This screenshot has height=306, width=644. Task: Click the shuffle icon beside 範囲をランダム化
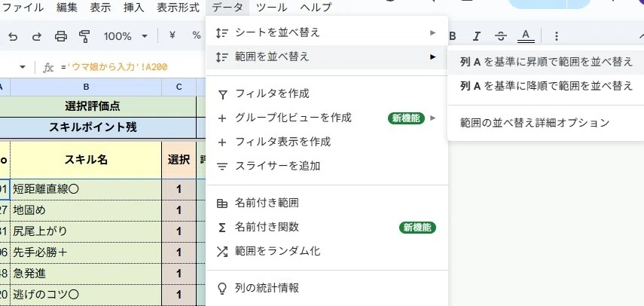pyautogui.click(x=221, y=252)
